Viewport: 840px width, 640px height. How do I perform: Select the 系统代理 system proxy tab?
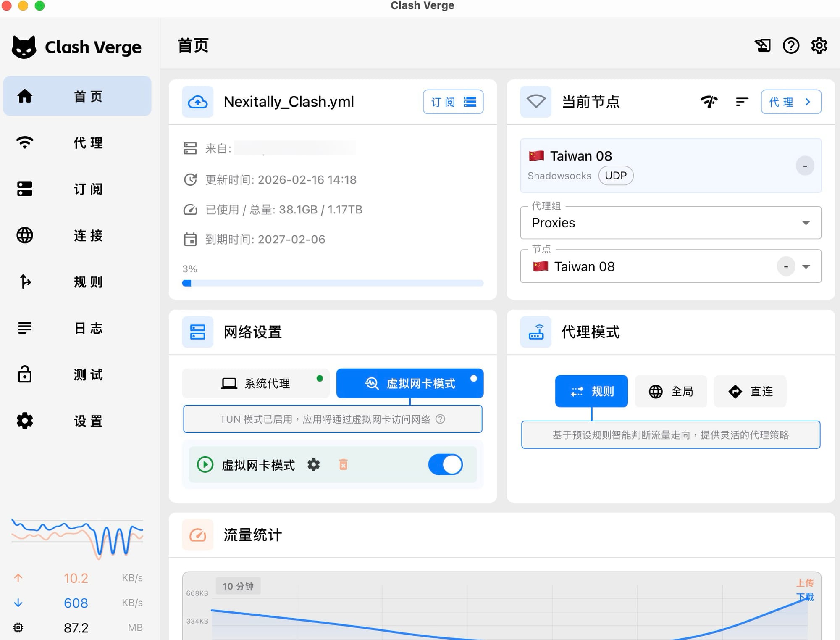point(256,383)
